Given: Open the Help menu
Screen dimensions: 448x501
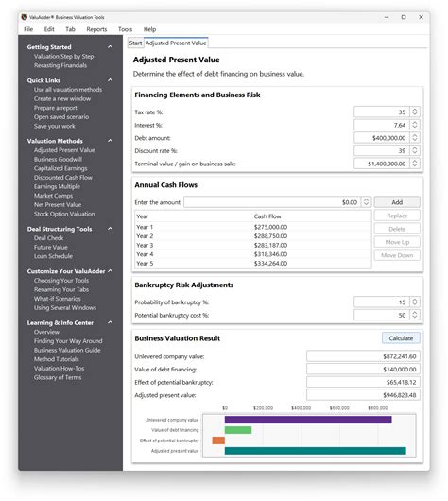Looking at the screenshot, I should [149, 29].
